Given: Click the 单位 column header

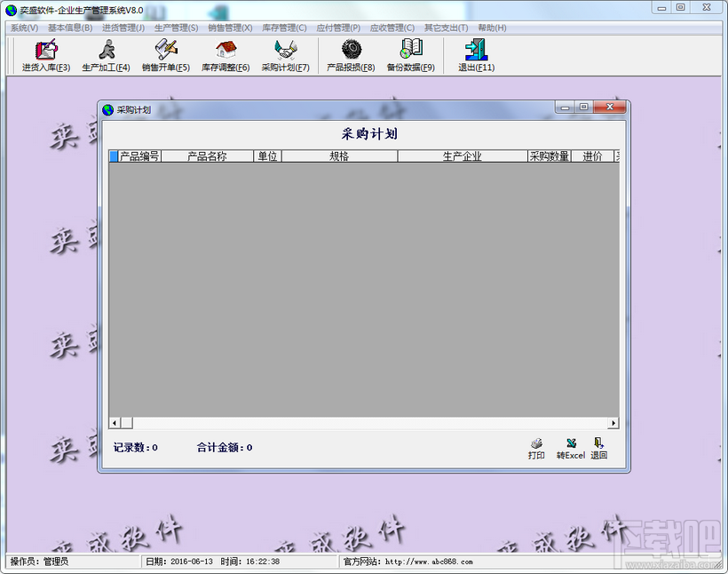Looking at the screenshot, I should tap(267, 156).
